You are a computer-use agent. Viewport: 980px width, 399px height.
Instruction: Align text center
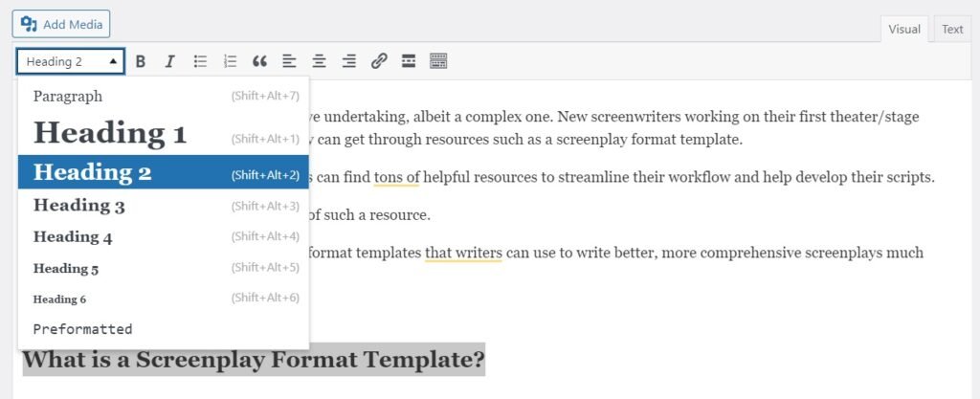click(x=320, y=61)
